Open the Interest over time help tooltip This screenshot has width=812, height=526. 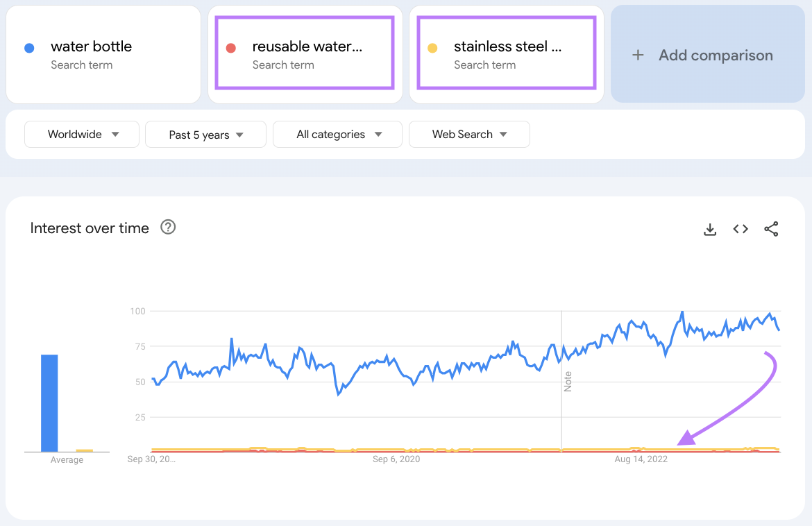168,227
